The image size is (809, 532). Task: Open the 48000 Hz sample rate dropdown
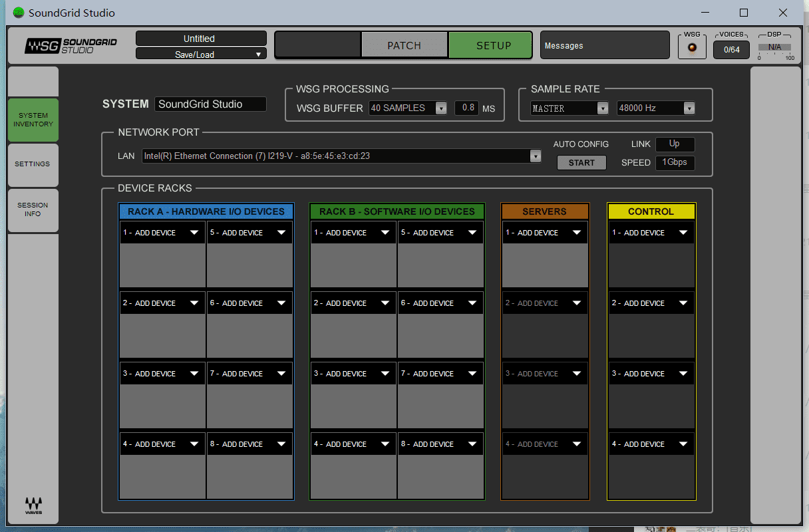click(x=656, y=108)
